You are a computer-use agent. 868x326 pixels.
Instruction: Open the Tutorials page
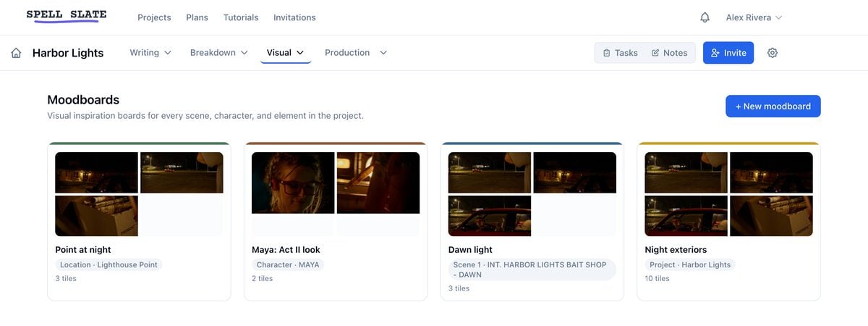click(x=241, y=17)
